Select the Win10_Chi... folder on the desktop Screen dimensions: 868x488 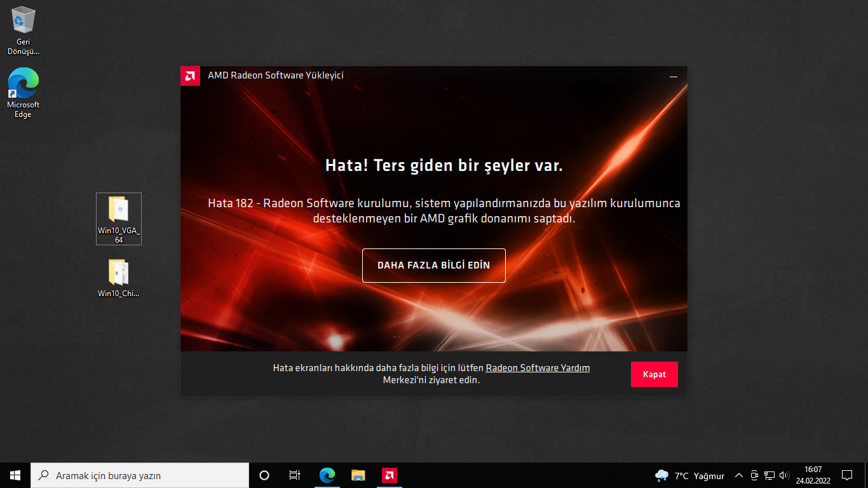pos(118,278)
